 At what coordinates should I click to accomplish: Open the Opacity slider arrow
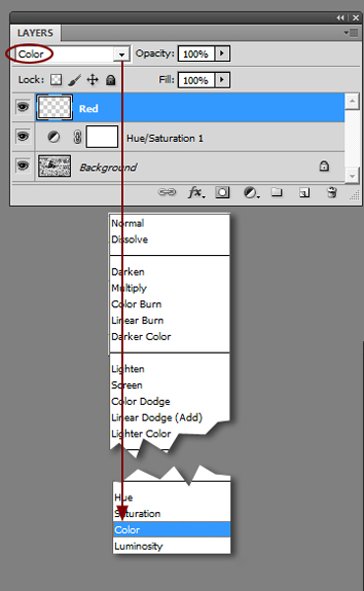point(222,53)
